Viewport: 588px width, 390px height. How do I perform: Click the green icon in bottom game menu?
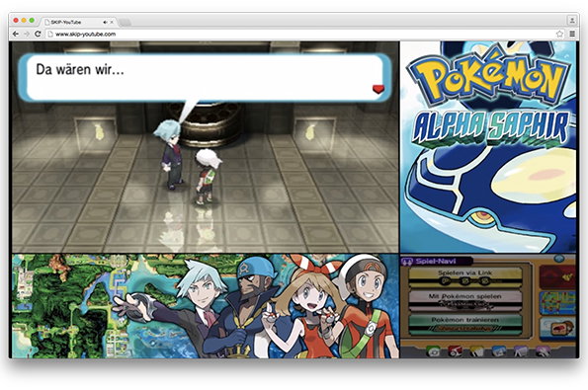click(x=434, y=351)
